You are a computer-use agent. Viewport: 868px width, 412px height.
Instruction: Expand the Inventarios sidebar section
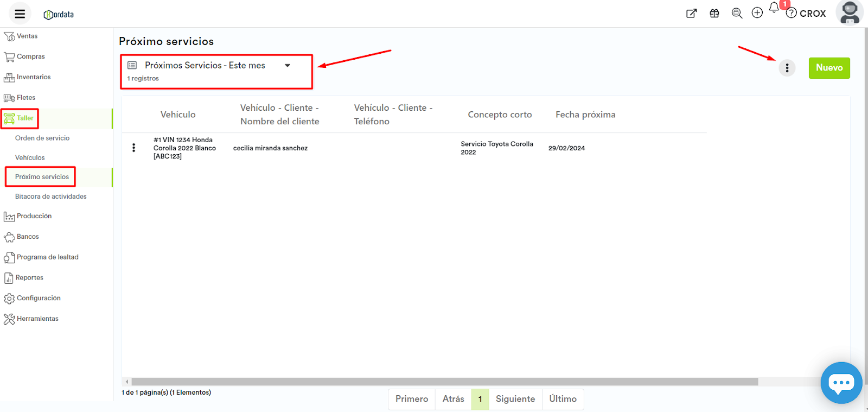[x=33, y=77]
